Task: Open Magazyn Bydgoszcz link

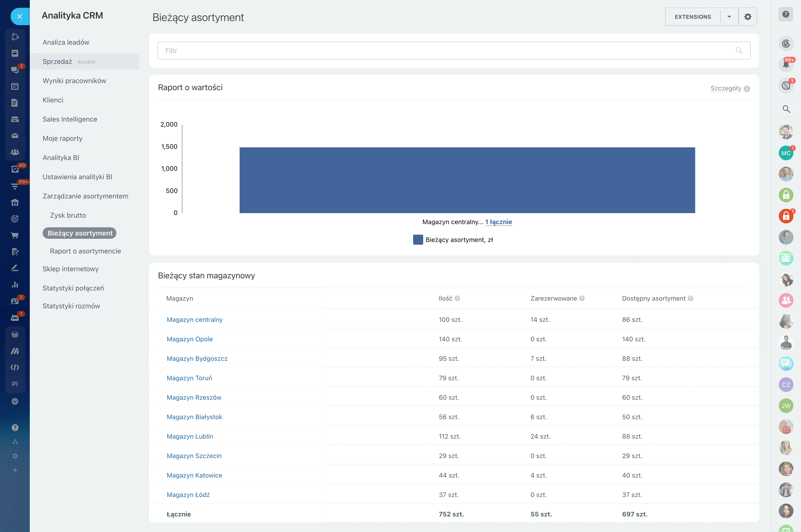Action: pyautogui.click(x=197, y=359)
